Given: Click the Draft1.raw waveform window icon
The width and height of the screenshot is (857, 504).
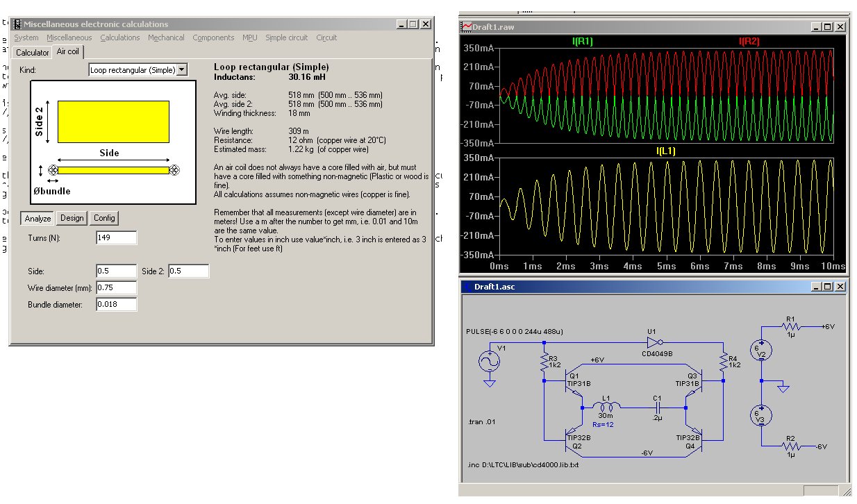Looking at the screenshot, I should point(467,26).
